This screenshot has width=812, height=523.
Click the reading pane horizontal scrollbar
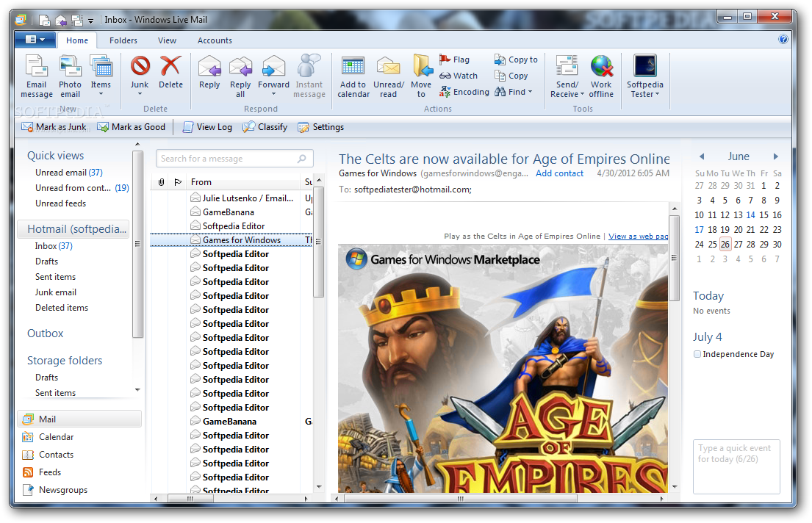460,499
